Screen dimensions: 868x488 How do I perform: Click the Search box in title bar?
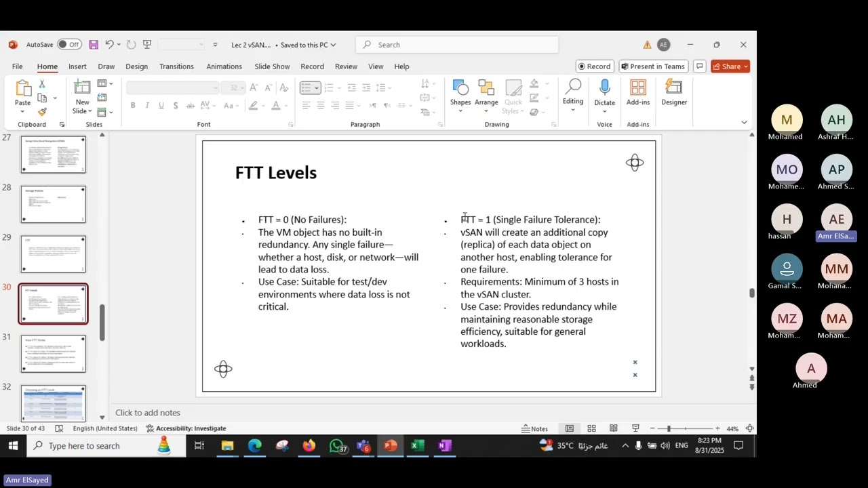[457, 45]
